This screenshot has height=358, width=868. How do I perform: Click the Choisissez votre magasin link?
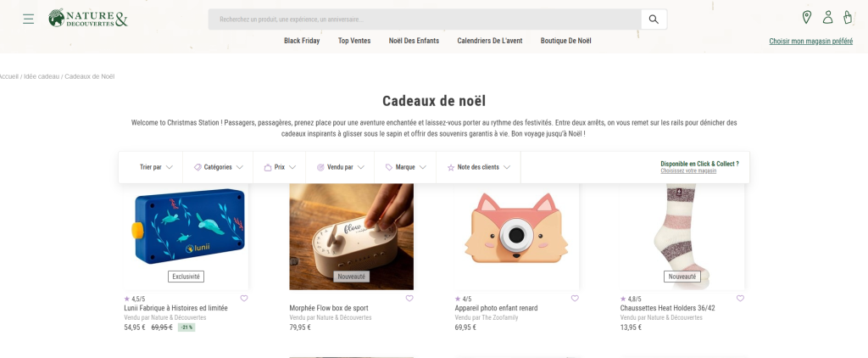tap(688, 171)
